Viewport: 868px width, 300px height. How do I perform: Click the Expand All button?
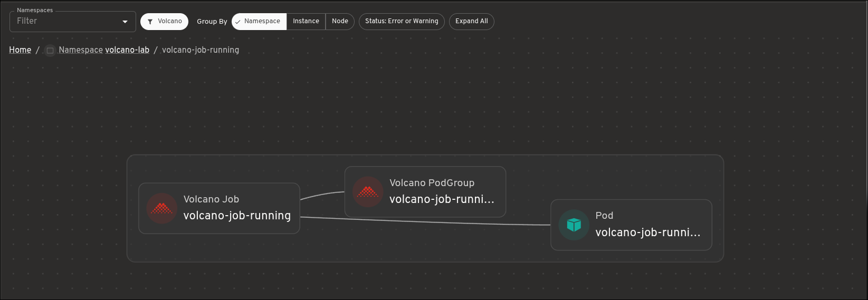[x=472, y=22]
